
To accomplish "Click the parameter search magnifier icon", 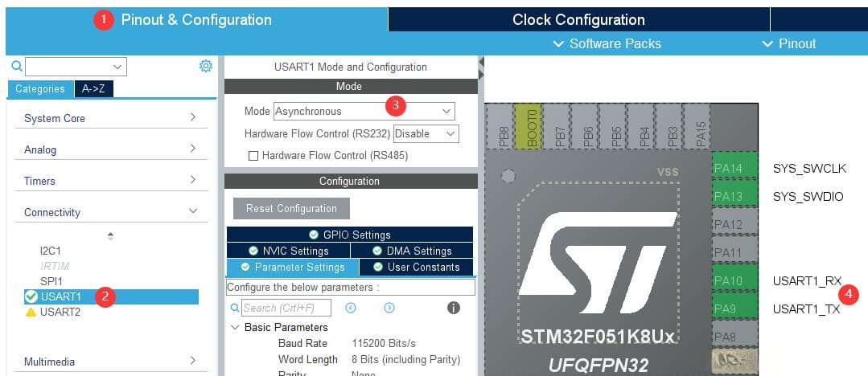I will 235,308.
